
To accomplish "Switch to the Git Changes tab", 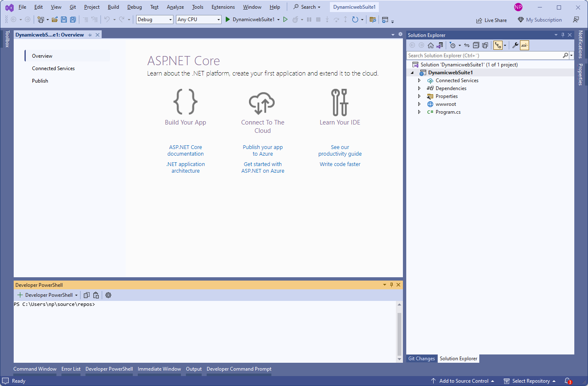I will pyautogui.click(x=422, y=359).
